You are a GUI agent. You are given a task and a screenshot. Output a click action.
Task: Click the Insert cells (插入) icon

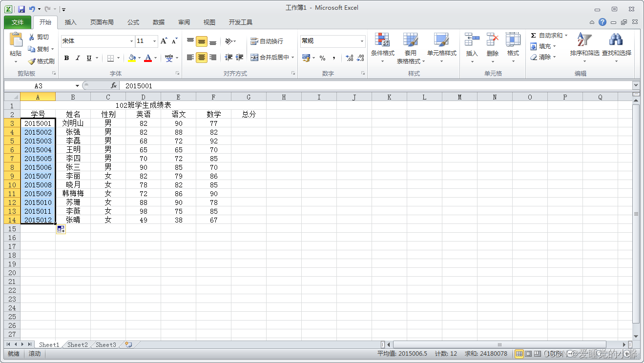472,40
